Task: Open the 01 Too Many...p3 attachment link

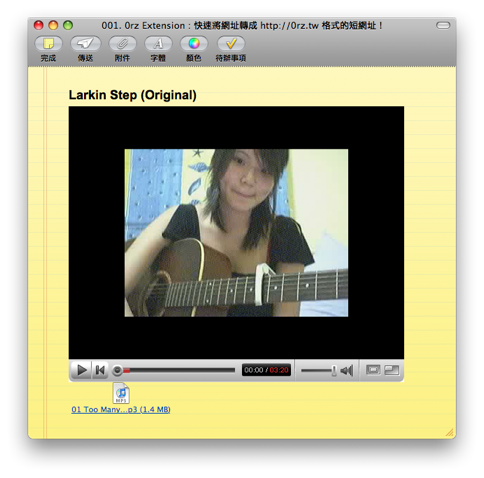Action: (x=121, y=410)
